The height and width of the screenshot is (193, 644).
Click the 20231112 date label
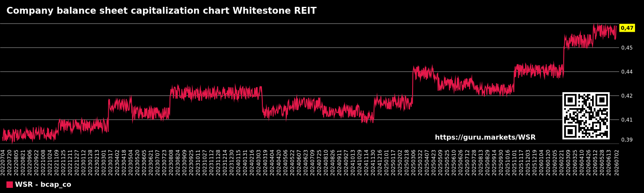click(212, 162)
